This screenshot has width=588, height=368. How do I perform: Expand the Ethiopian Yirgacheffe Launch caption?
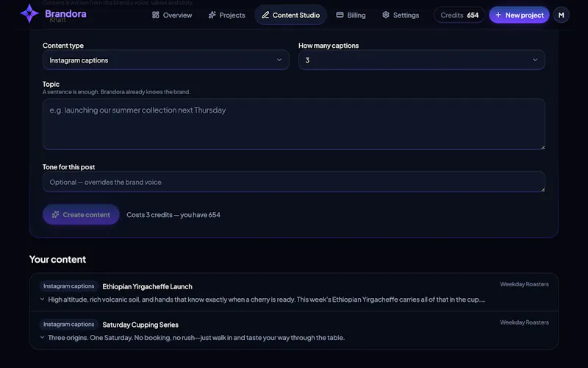[x=42, y=300]
